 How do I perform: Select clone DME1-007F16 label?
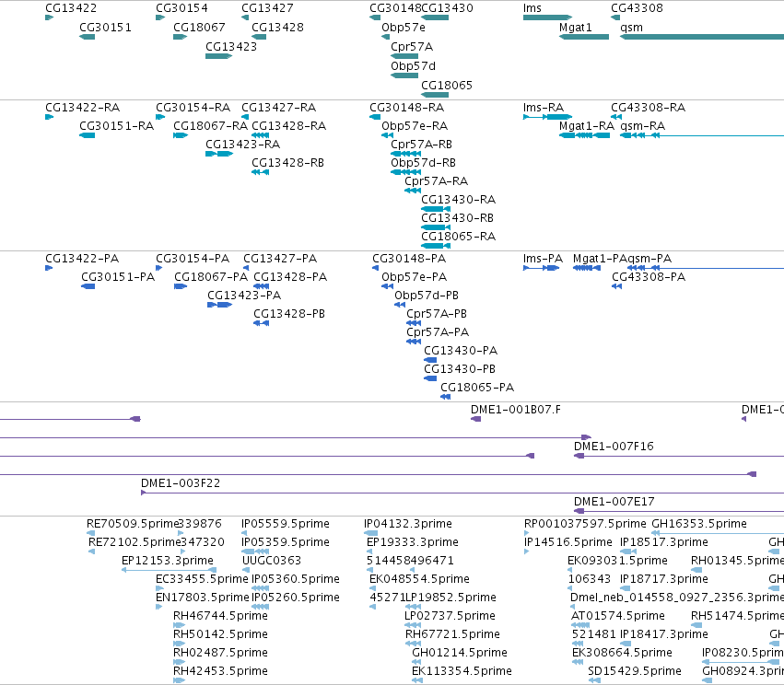pos(614,447)
